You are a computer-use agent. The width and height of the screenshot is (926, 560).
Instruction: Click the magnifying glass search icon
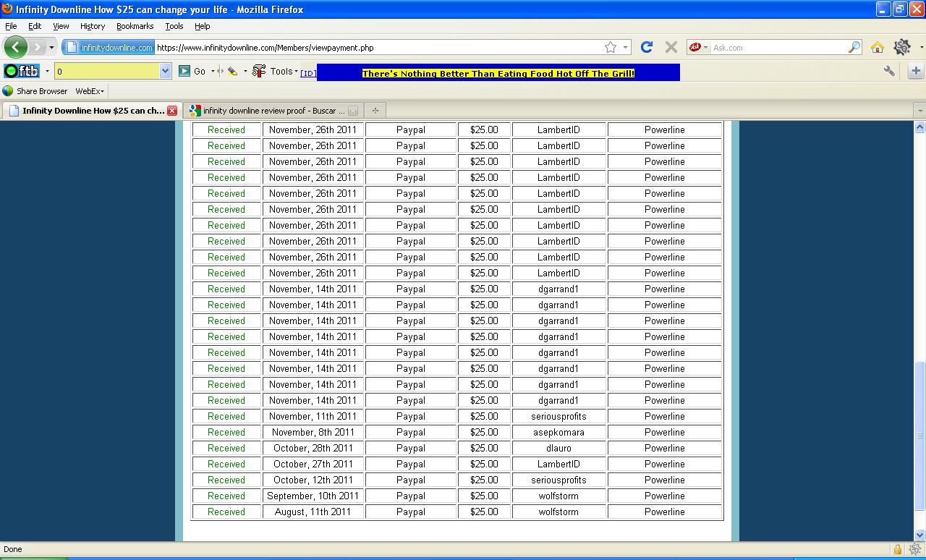(x=854, y=48)
